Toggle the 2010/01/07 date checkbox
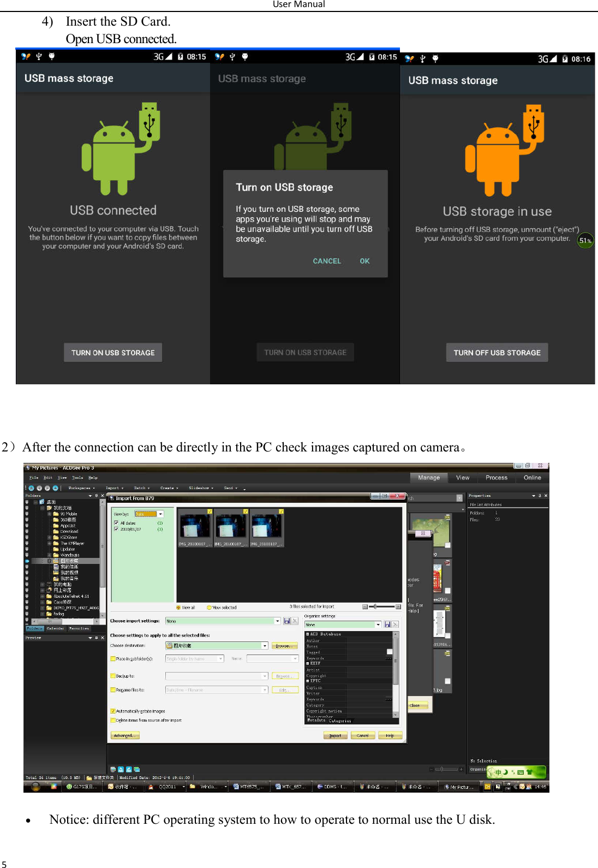 pos(116,529)
